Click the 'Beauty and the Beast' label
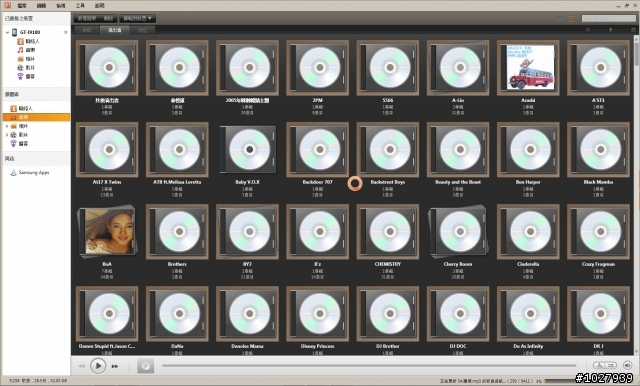The width and height of the screenshot is (640, 386). pyautogui.click(x=458, y=182)
